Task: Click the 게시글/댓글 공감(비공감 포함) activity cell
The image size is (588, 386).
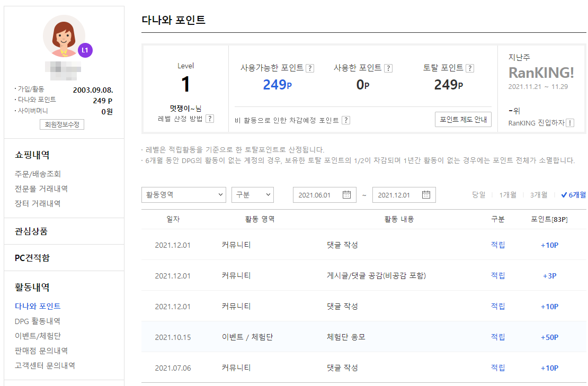Action: [376, 275]
